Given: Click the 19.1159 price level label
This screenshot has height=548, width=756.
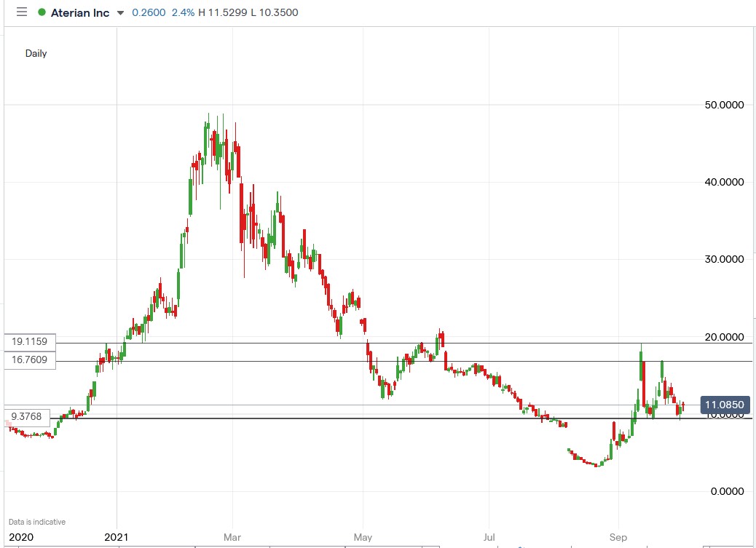Looking at the screenshot, I should [30, 341].
